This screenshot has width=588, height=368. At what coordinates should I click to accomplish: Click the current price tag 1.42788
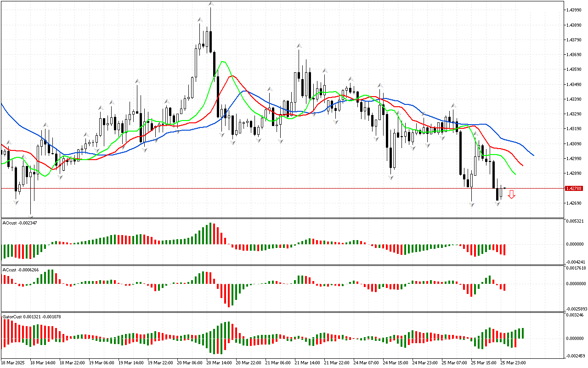pos(574,188)
